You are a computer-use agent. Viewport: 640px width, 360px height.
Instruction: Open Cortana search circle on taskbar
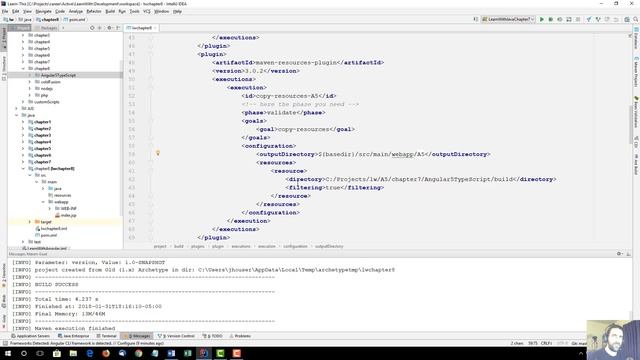(24, 353)
